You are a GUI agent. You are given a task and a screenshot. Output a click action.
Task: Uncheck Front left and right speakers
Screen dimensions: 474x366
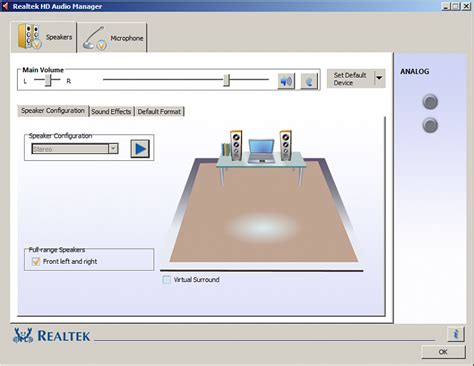coord(36,261)
